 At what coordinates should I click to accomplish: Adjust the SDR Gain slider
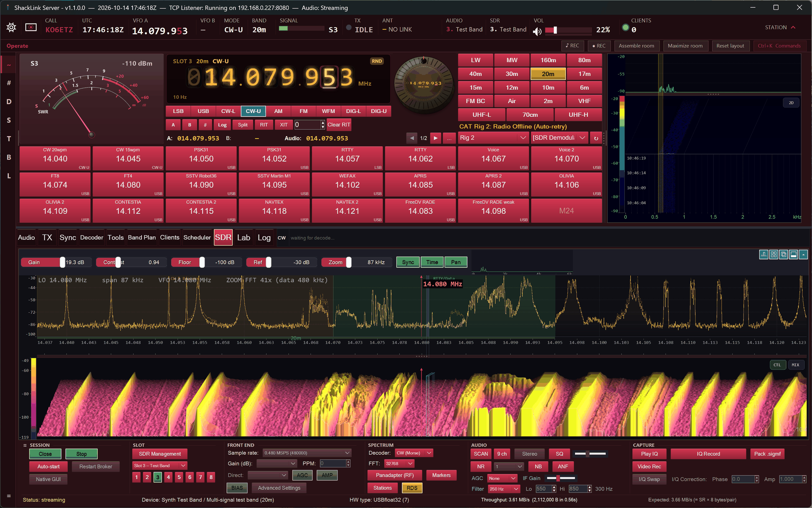tap(56, 262)
